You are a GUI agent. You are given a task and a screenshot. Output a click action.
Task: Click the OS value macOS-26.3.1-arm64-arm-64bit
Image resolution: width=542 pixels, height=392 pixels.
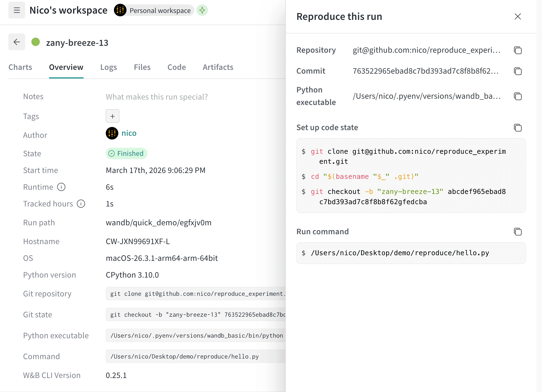[162, 258]
